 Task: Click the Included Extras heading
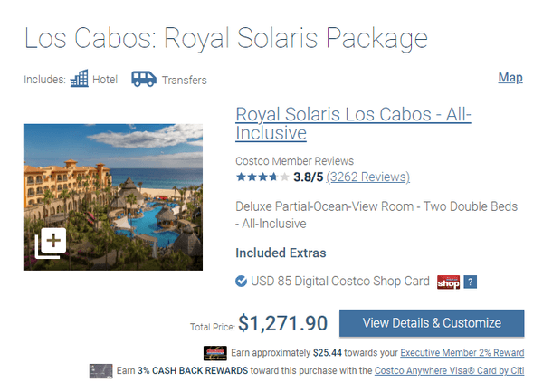281,253
